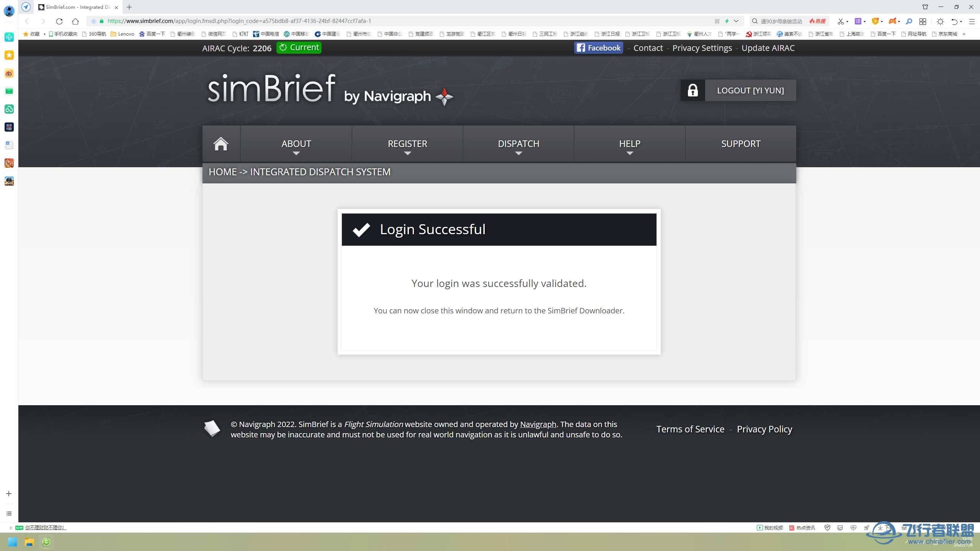Click the Facebook icon button

[x=599, y=48]
